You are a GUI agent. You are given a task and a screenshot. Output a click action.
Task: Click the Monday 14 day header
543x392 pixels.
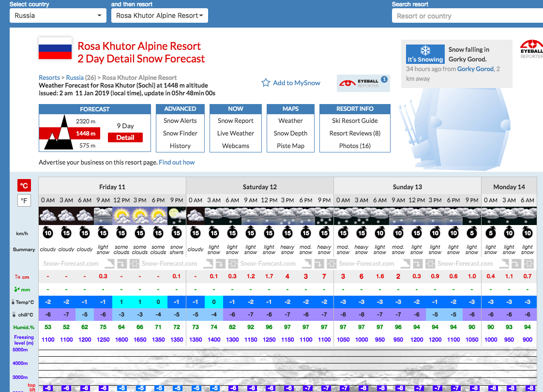[x=509, y=187]
